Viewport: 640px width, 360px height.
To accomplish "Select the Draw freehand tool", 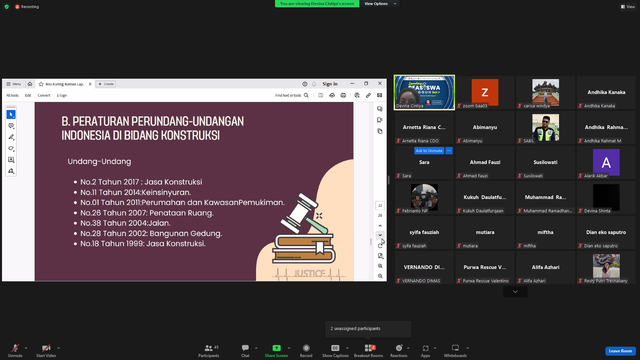I will pos(11,149).
